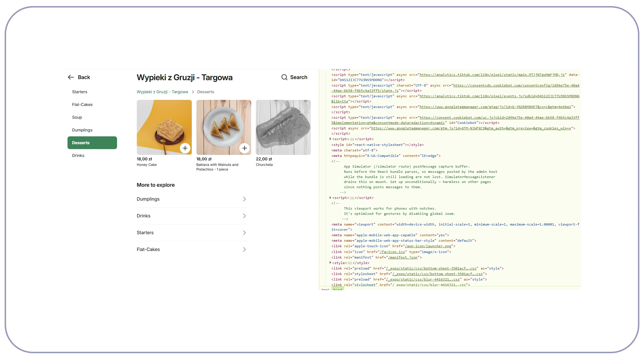Click the Churchela product name

point(264,165)
